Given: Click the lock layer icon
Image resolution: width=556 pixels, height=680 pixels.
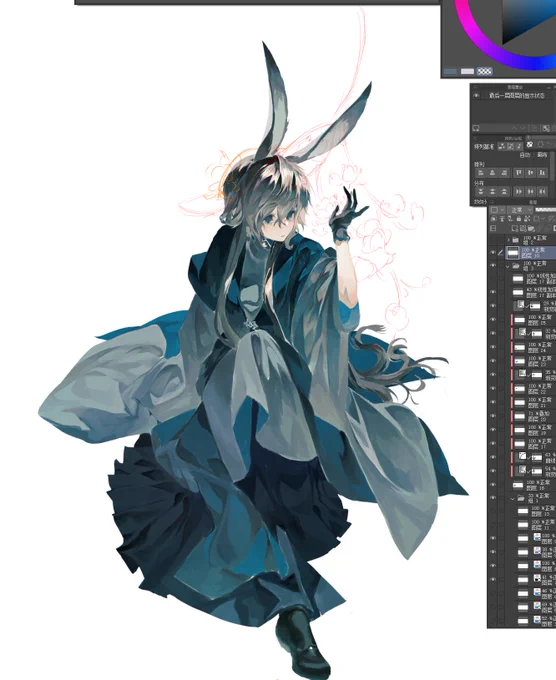Looking at the screenshot, I should tap(519, 219).
